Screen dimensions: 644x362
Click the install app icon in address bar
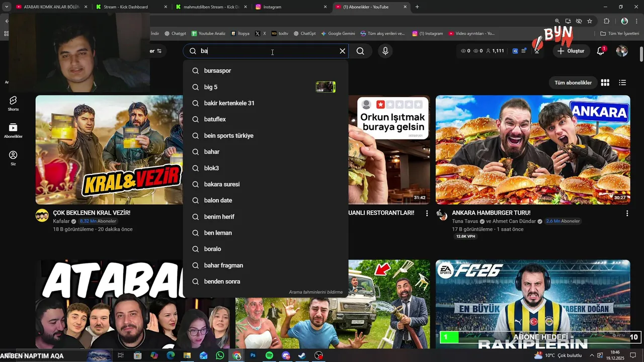(568, 21)
